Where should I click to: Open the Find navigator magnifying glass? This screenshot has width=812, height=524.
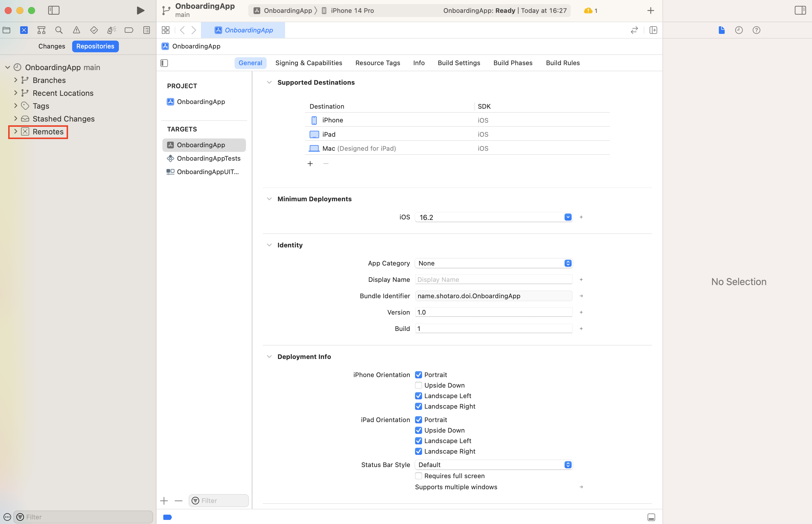coord(58,30)
